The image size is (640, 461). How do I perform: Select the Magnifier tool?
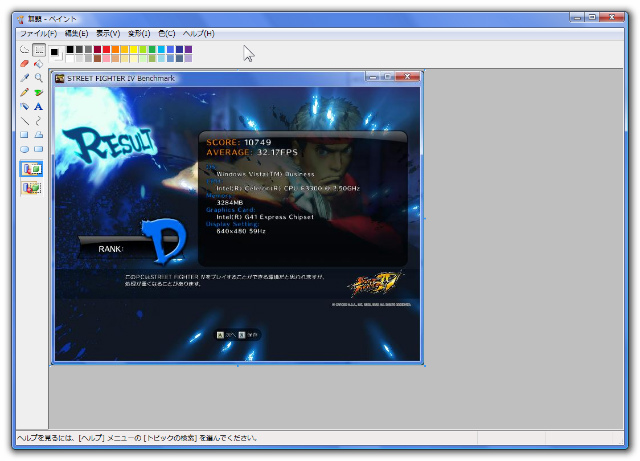39,78
